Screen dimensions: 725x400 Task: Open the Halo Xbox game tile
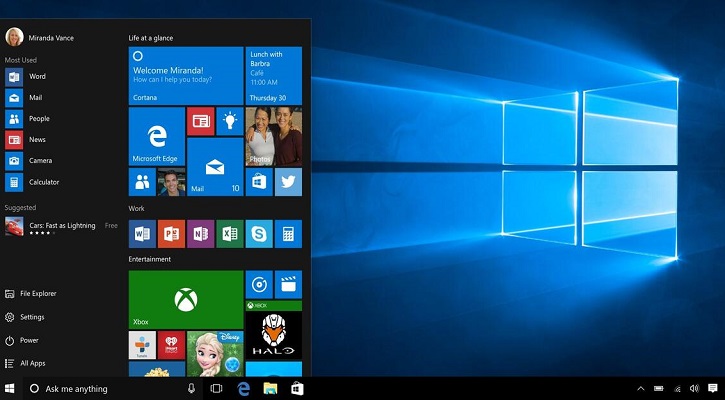(274, 330)
